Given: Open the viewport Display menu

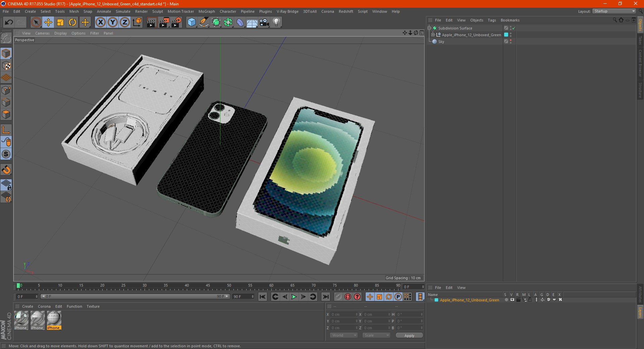Looking at the screenshot, I should pos(60,33).
